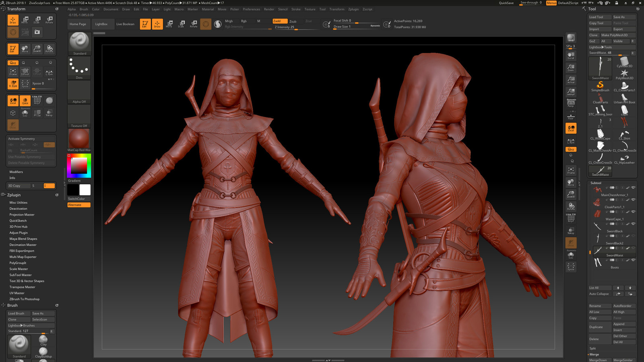Click the Make PolyMesh3D button
This screenshot has height=362, width=644.
coord(618,35)
